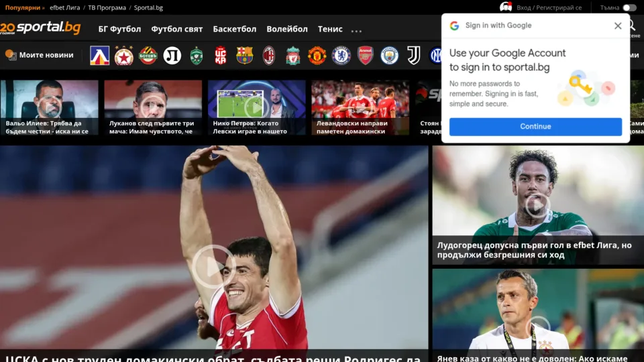Toggle the Тъмна dark mode switch
644x362 pixels.
629,8
